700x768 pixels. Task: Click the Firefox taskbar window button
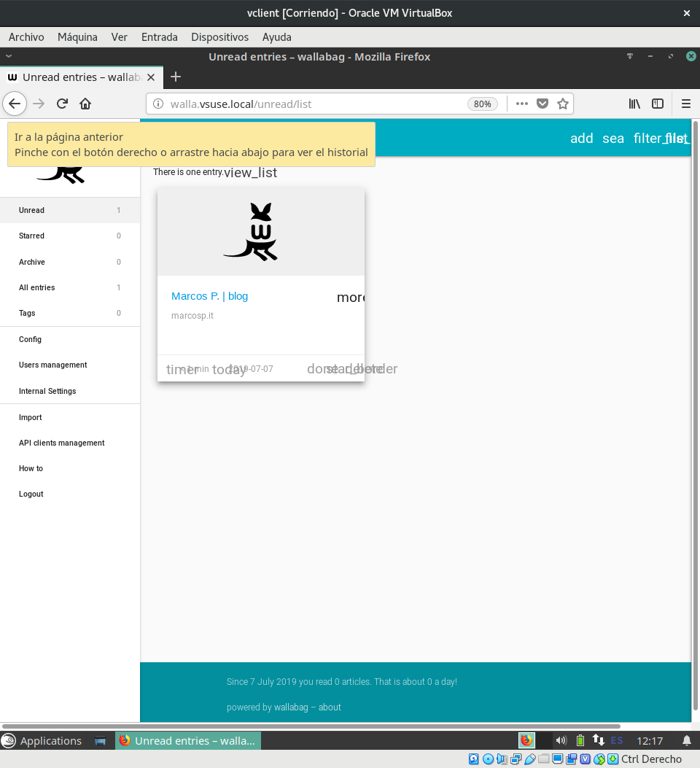click(x=188, y=740)
